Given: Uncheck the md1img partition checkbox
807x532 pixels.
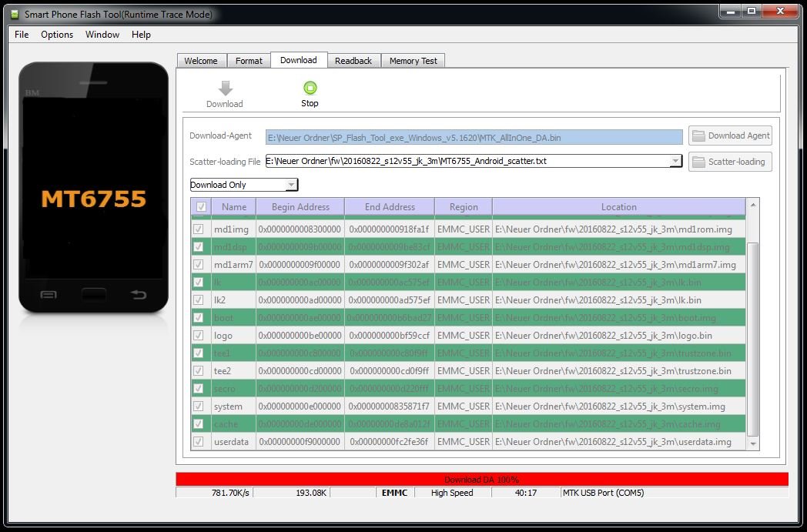Looking at the screenshot, I should [198, 229].
